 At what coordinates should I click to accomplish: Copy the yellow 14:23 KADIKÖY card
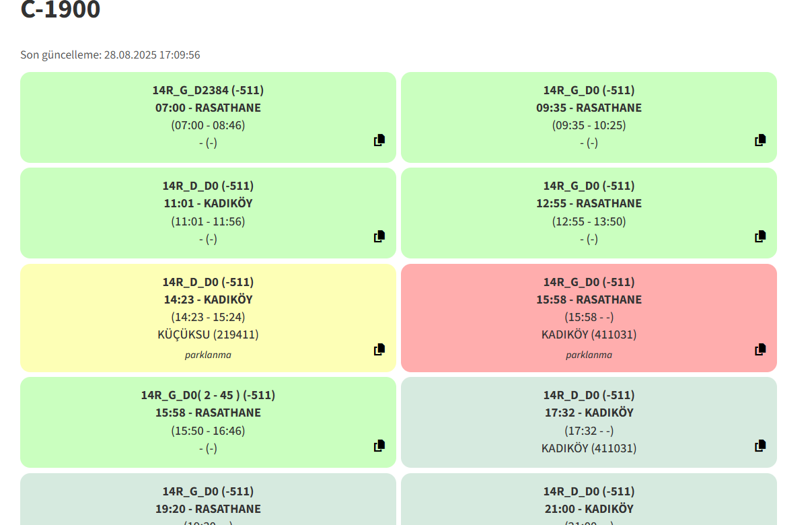[x=379, y=349]
